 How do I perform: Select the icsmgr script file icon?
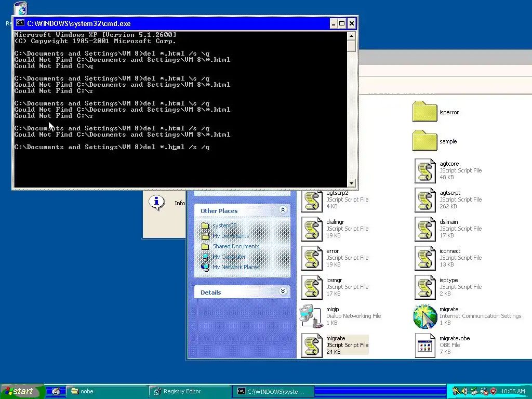coord(312,287)
